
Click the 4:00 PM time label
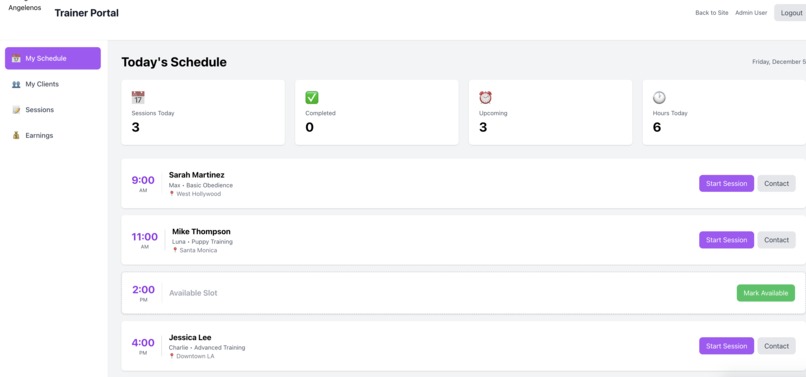coord(143,347)
